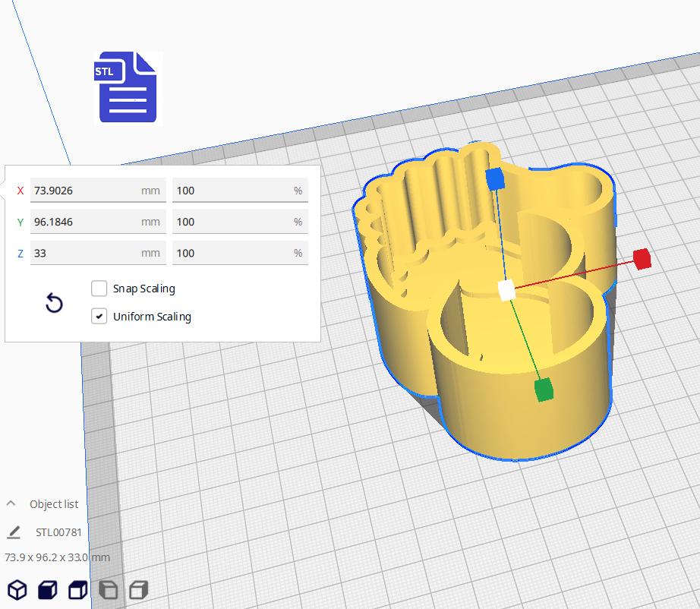The image size is (700, 609).
Task: Click the Z size field showing 33
Action: 98,253
